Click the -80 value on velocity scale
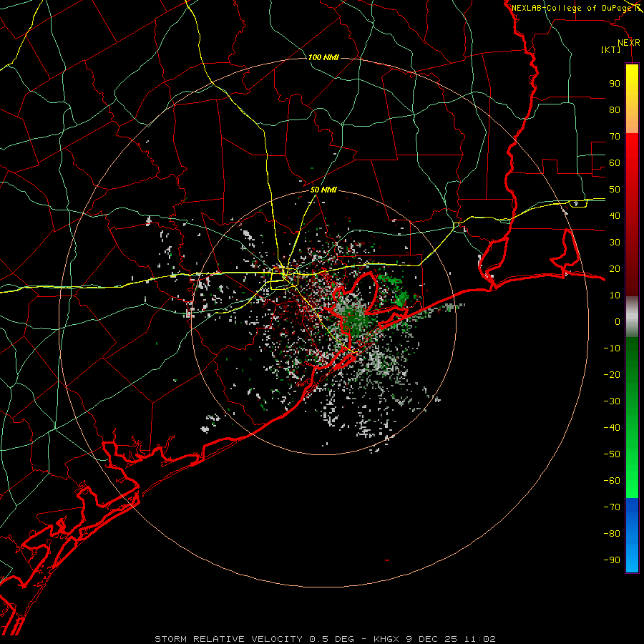The height and width of the screenshot is (644, 644). [612, 534]
